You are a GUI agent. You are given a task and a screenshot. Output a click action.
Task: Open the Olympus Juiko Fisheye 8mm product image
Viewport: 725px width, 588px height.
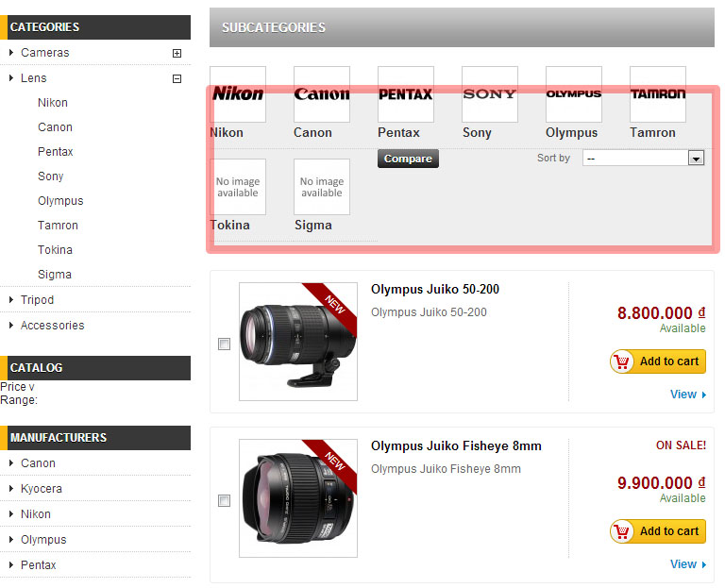pos(298,498)
